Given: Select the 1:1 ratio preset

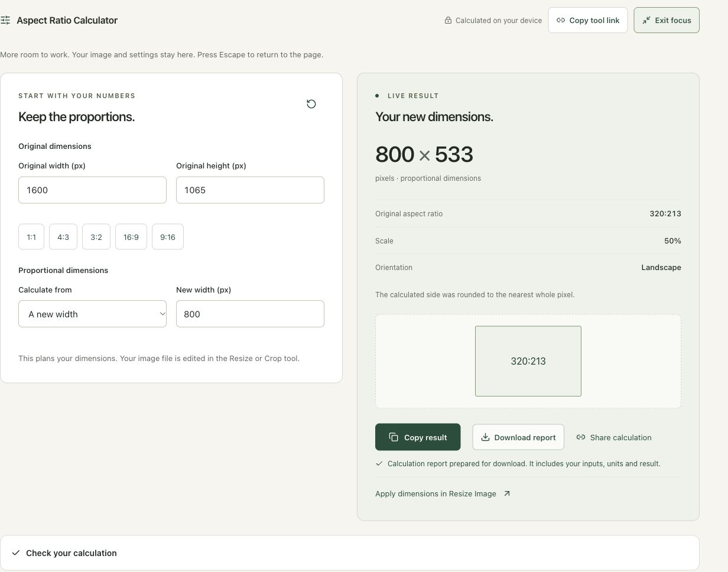Looking at the screenshot, I should pos(31,237).
